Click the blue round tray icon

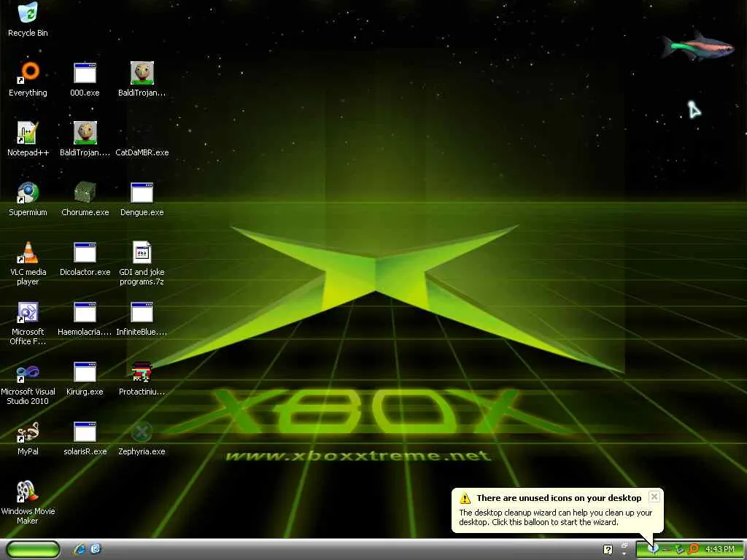[654, 549]
